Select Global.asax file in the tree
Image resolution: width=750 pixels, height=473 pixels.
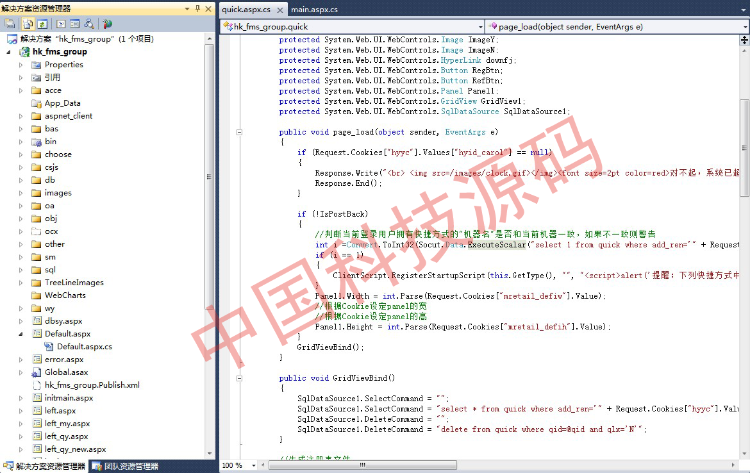pyautogui.click(x=66, y=372)
